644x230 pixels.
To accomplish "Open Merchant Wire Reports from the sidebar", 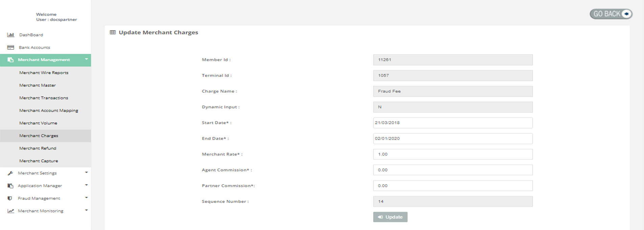I will (x=44, y=73).
